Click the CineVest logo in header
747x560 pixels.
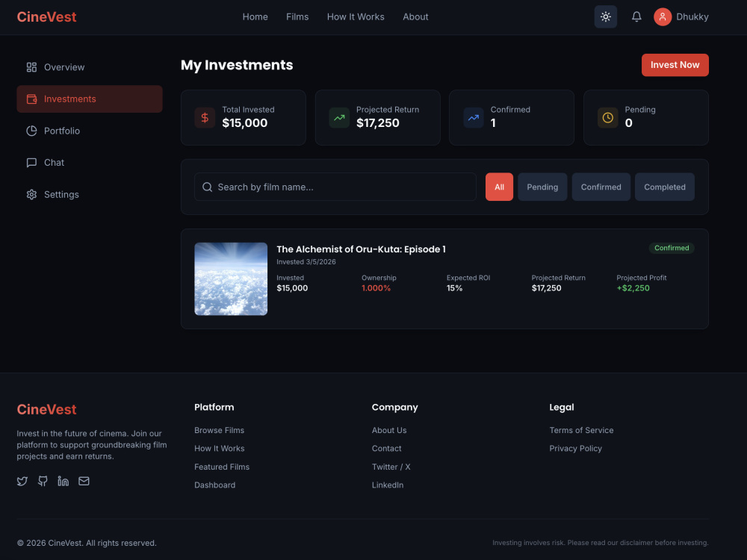46,16
